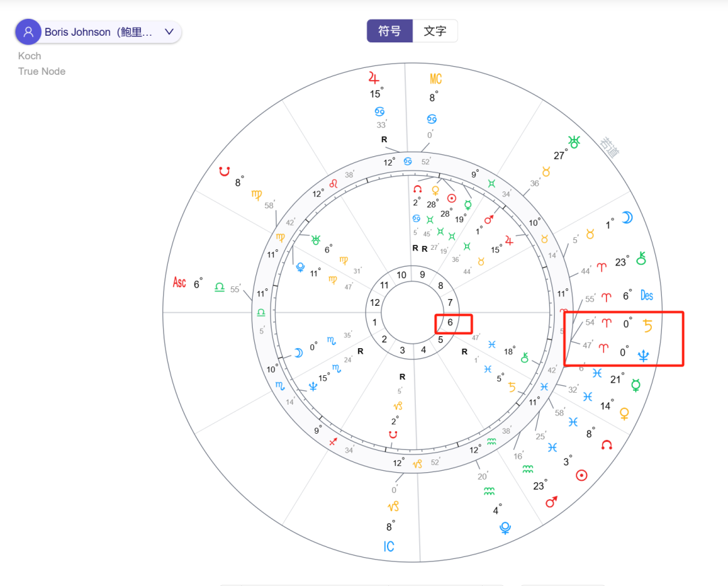Click the blue Des descendant marker
The image size is (728, 586).
pyautogui.click(x=646, y=295)
